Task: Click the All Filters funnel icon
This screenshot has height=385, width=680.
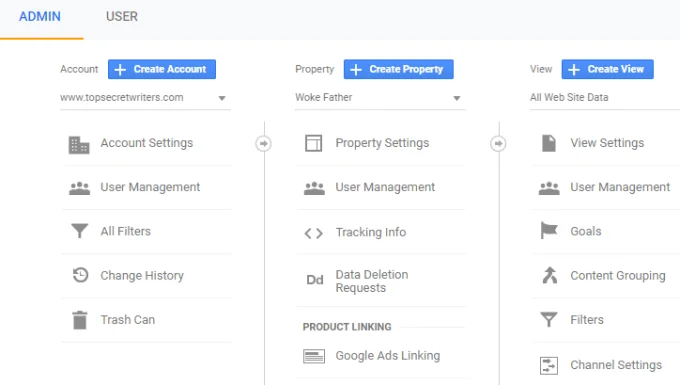Action: click(79, 231)
